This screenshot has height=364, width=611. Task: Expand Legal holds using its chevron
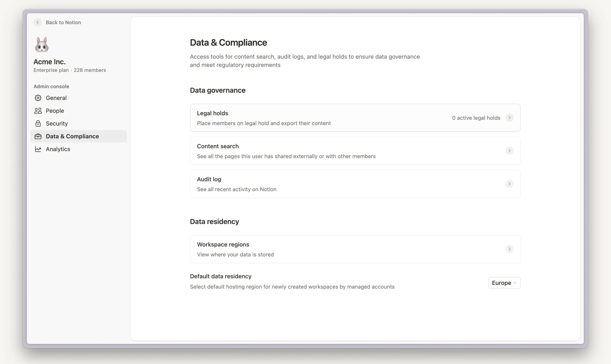pos(509,118)
